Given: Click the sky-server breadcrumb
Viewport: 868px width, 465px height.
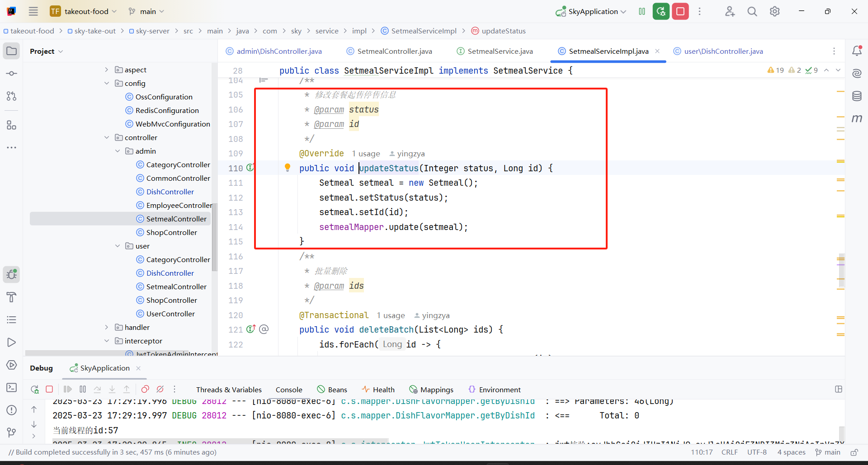Looking at the screenshot, I should (x=149, y=31).
